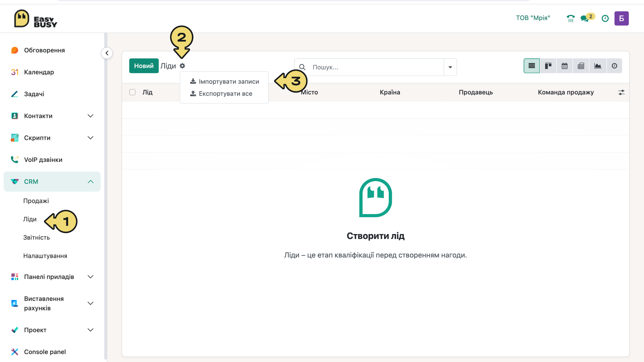The image size is (644, 362).
Task: Open Налаштування under CRM
Action: tap(45, 256)
